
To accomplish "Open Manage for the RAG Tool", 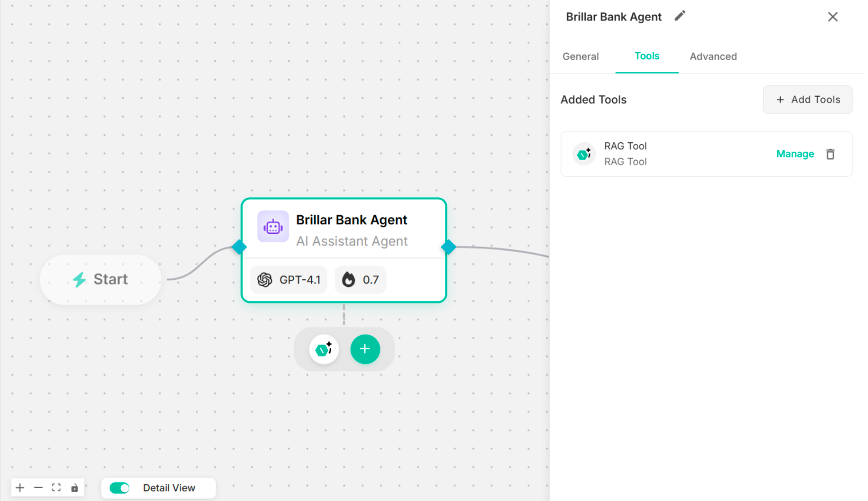I will (795, 154).
